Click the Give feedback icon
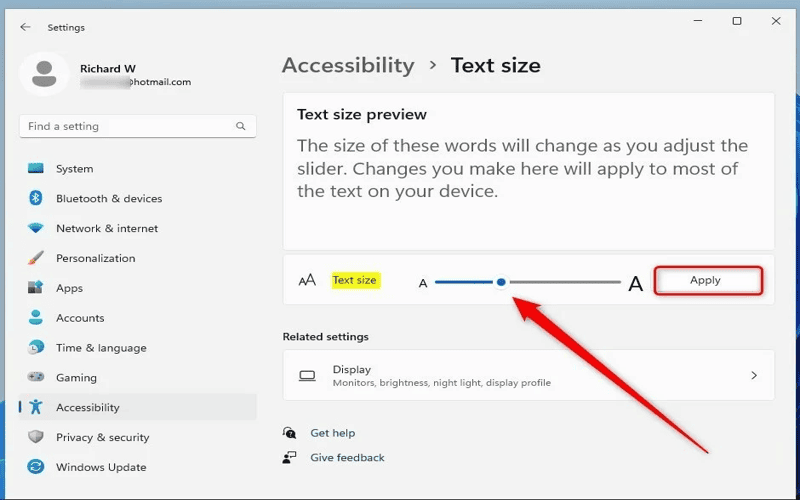The image size is (800, 500). pyautogui.click(x=289, y=458)
